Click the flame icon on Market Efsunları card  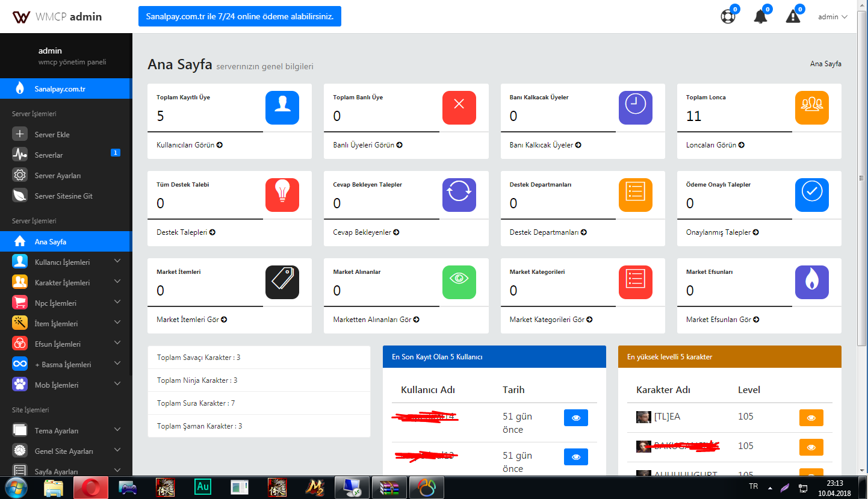(812, 282)
